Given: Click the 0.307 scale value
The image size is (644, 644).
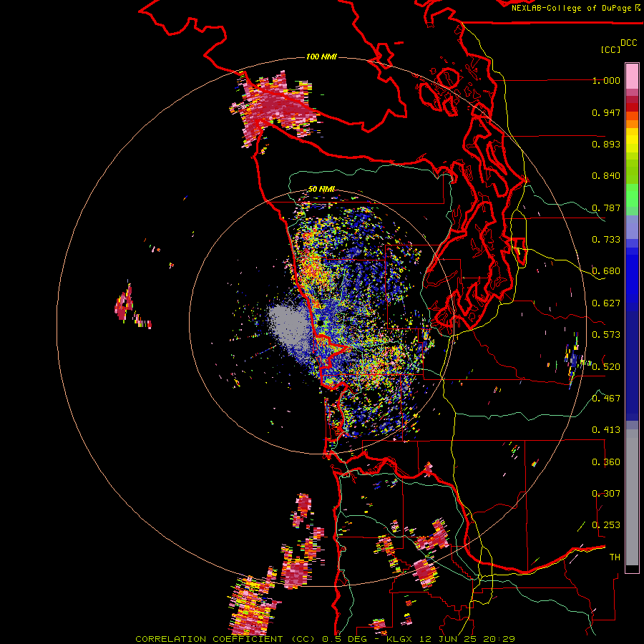Looking at the screenshot, I should coord(606,494).
